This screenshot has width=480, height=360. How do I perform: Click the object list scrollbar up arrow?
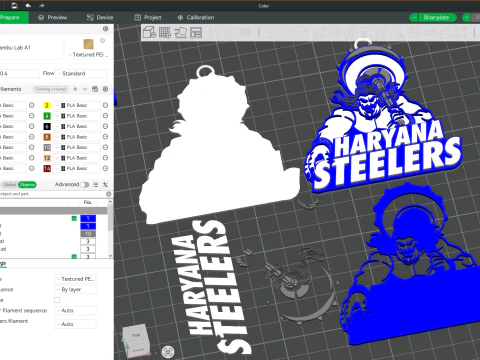(x=110, y=202)
